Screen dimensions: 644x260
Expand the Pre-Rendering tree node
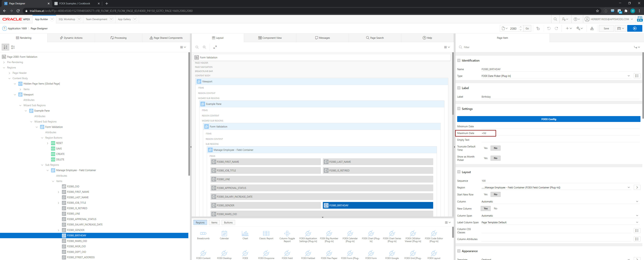(x=4, y=62)
